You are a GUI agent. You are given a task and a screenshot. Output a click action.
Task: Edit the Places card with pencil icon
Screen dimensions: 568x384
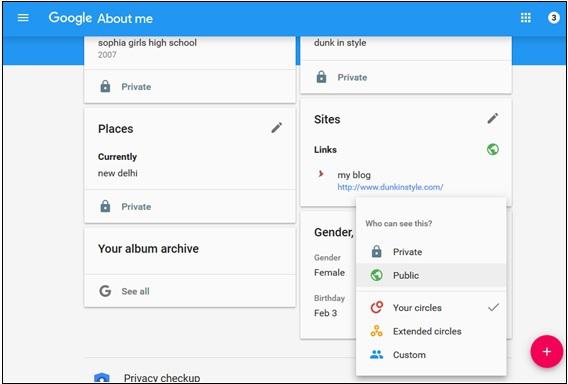[x=276, y=128]
